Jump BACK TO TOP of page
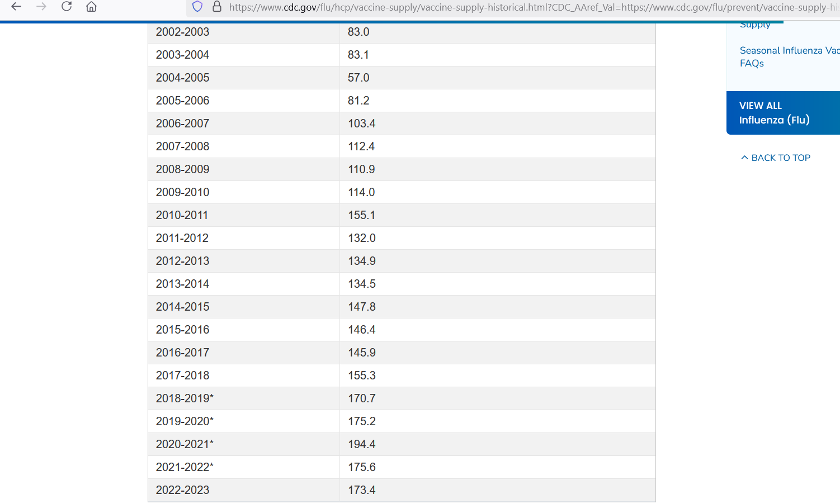Viewport: 840px width, 504px height. pyautogui.click(x=776, y=158)
